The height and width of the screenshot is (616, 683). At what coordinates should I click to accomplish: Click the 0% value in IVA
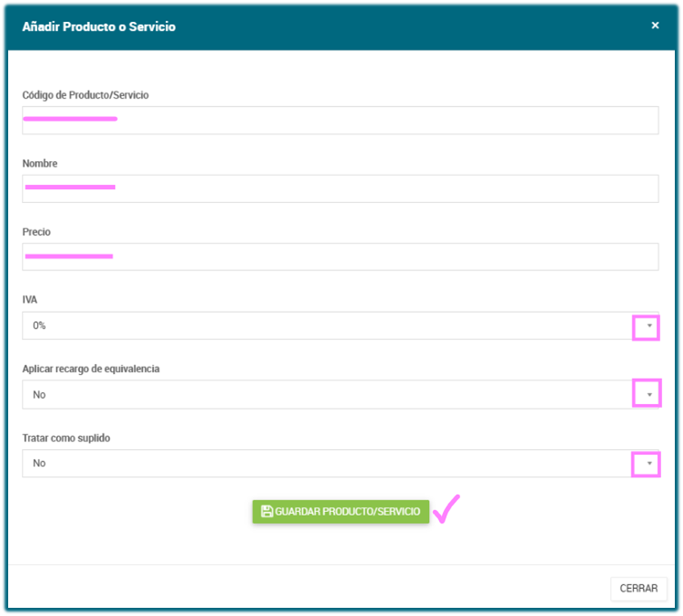tap(41, 326)
